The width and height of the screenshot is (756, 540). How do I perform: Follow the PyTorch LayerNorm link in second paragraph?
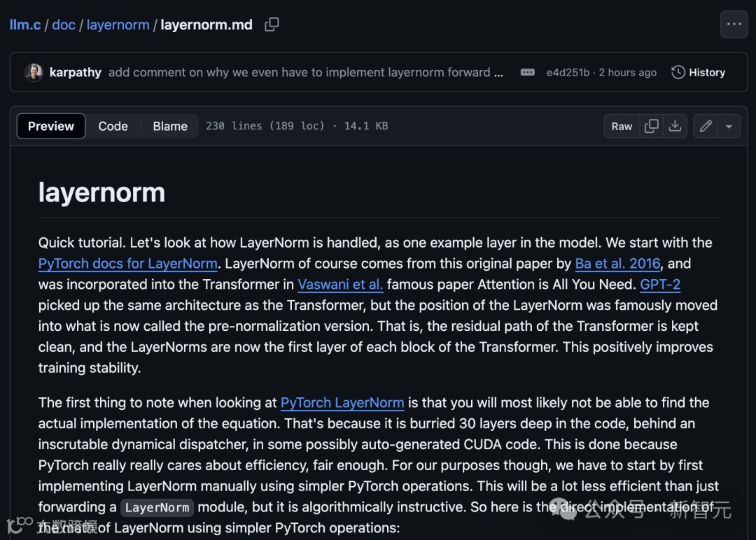pos(342,402)
